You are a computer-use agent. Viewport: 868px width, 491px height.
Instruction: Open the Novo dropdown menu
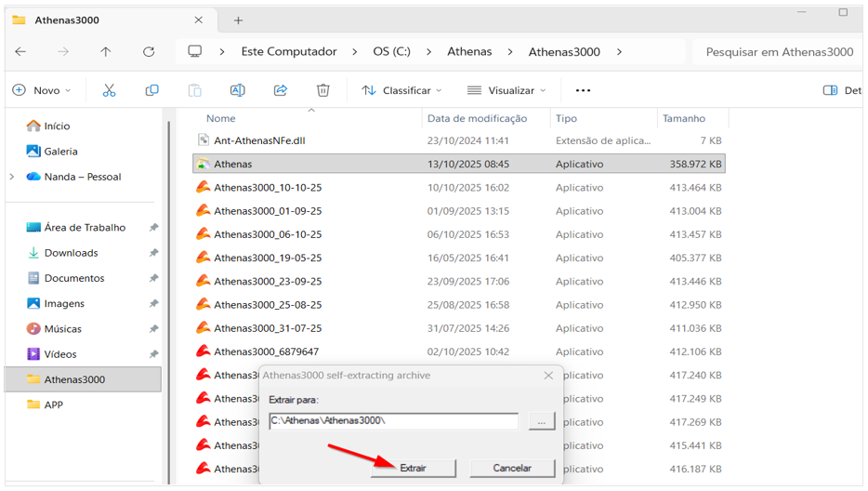pyautogui.click(x=42, y=90)
